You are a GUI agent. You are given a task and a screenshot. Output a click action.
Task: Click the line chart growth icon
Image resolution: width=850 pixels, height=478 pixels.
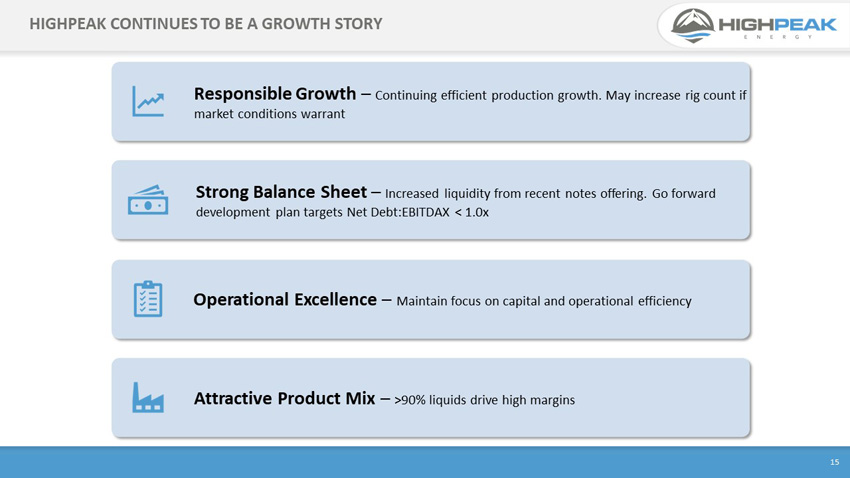(x=148, y=101)
